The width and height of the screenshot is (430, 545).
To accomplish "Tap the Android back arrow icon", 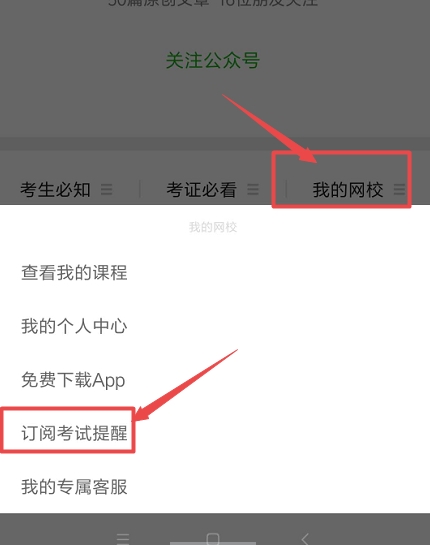I will [305, 539].
